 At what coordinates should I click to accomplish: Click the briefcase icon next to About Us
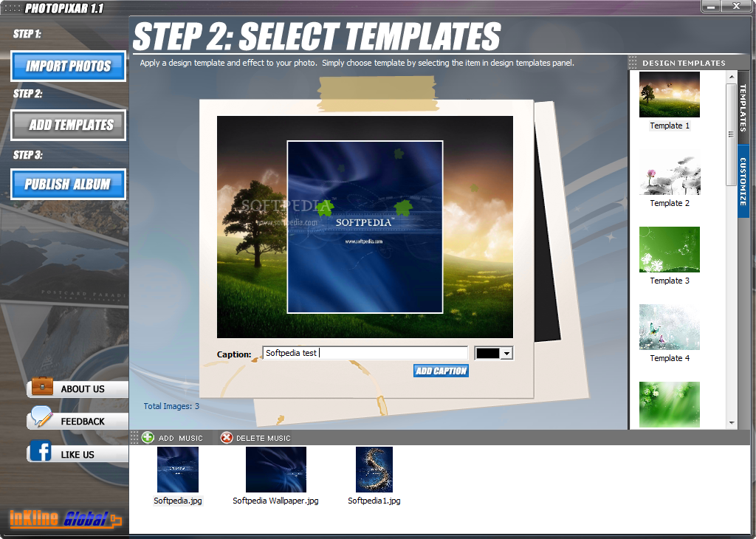(42, 386)
